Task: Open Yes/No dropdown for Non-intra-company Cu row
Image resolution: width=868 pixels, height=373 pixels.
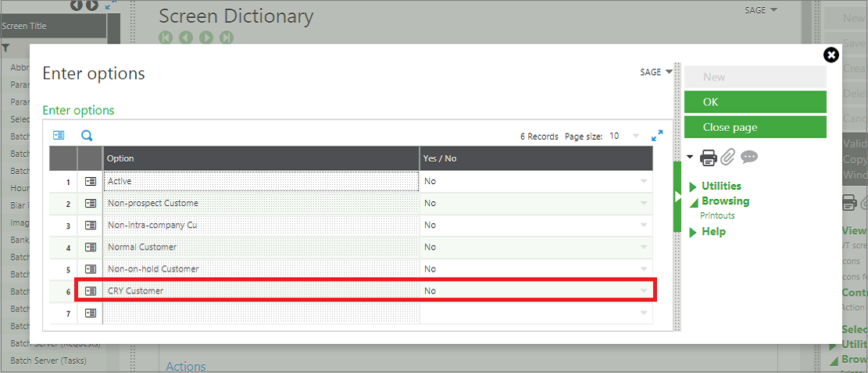Action: 643,226
